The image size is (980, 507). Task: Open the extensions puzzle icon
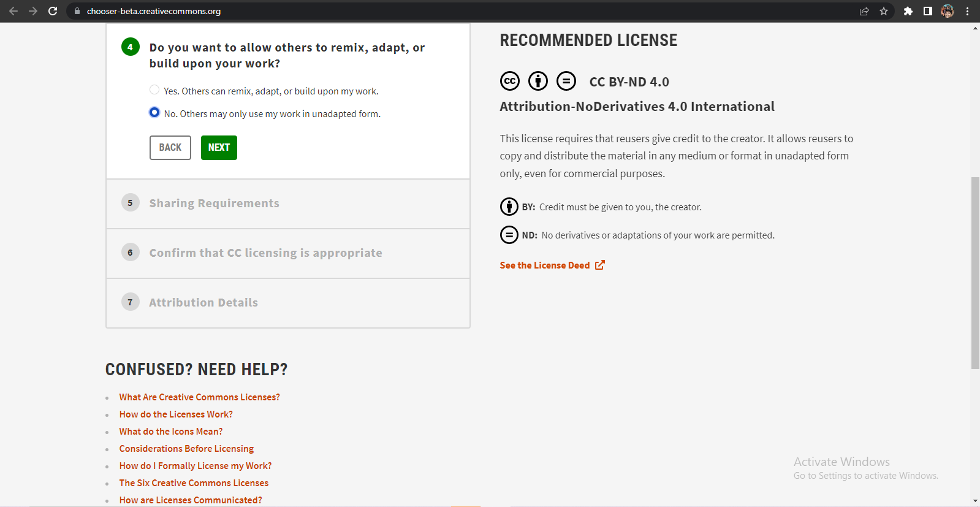(908, 11)
